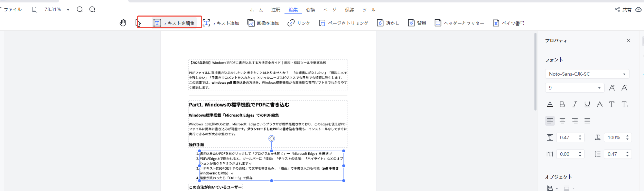Toggle bold formatting

(x=562, y=104)
